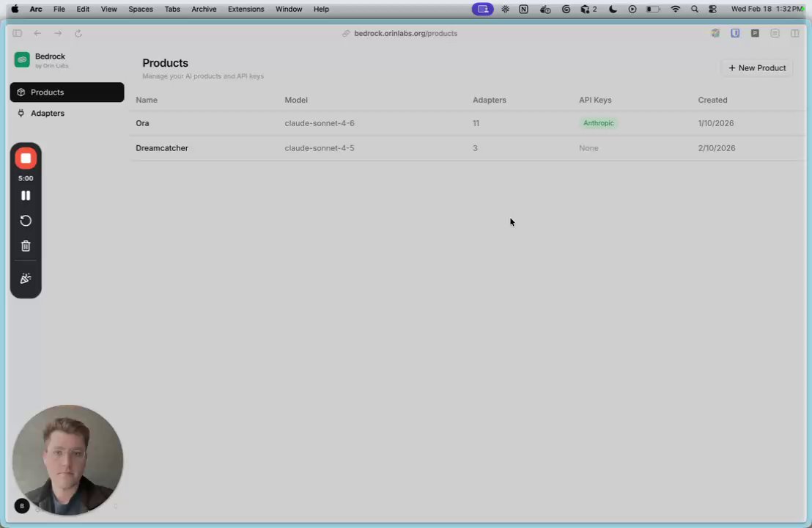The image size is (812, 528).
Task: Click the user avatar B icon
Action: (22, 506)
